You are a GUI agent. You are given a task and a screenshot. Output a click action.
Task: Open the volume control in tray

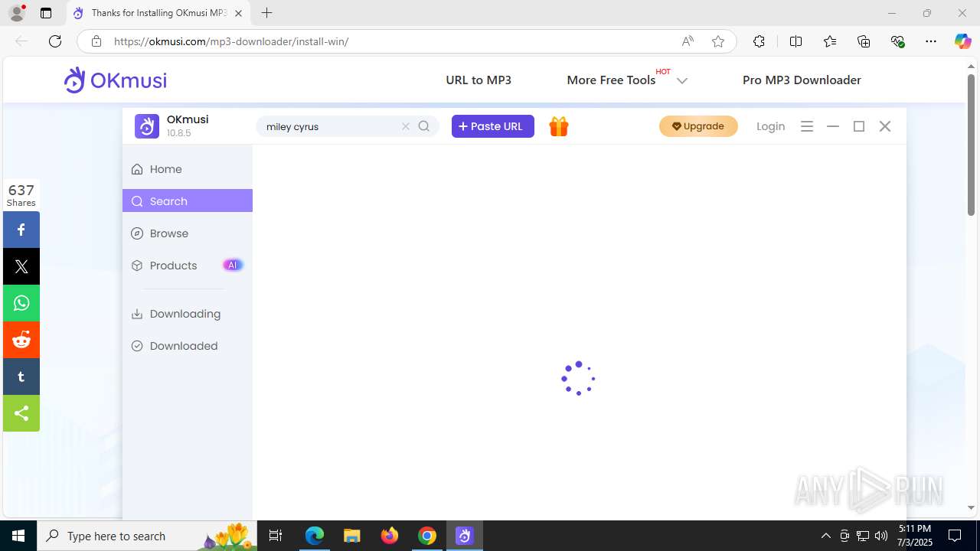click(x=881, y=536)
